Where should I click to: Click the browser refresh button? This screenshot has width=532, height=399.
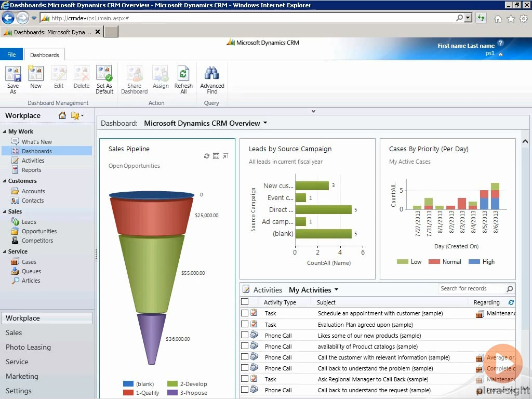[481, 18]
